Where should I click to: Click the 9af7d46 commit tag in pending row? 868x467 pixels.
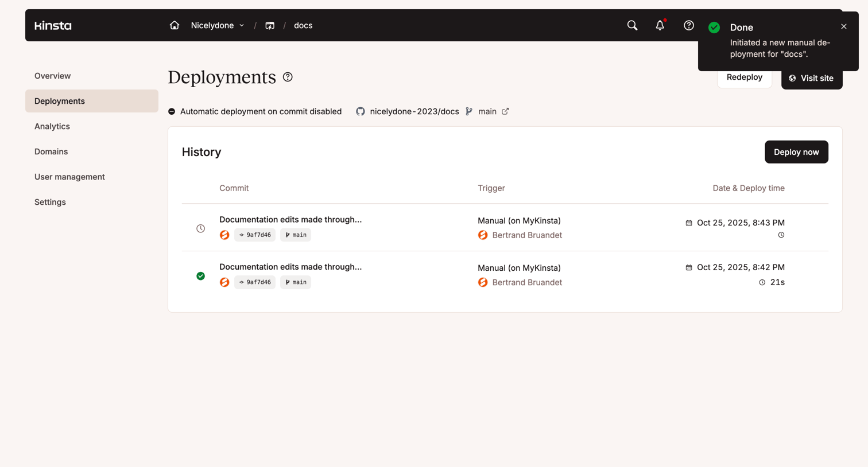(x=255, y=235)
